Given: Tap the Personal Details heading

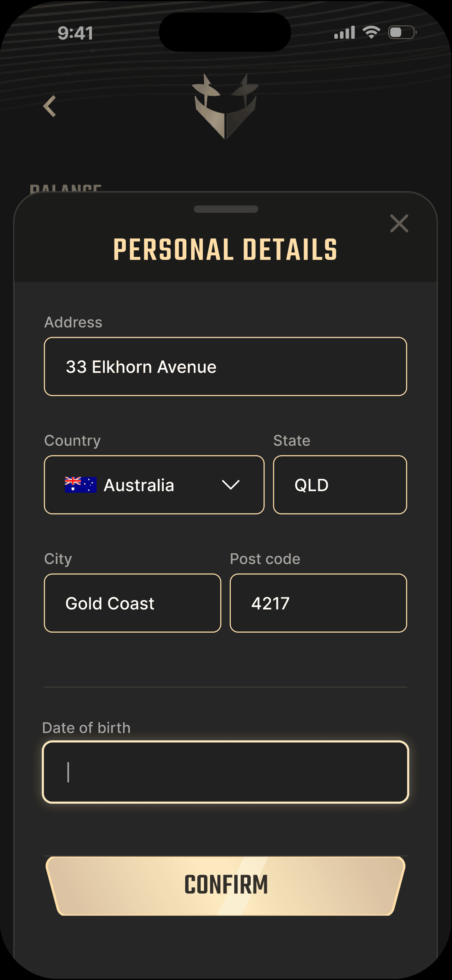Looking at the screenshot, I should pos(225,250).
